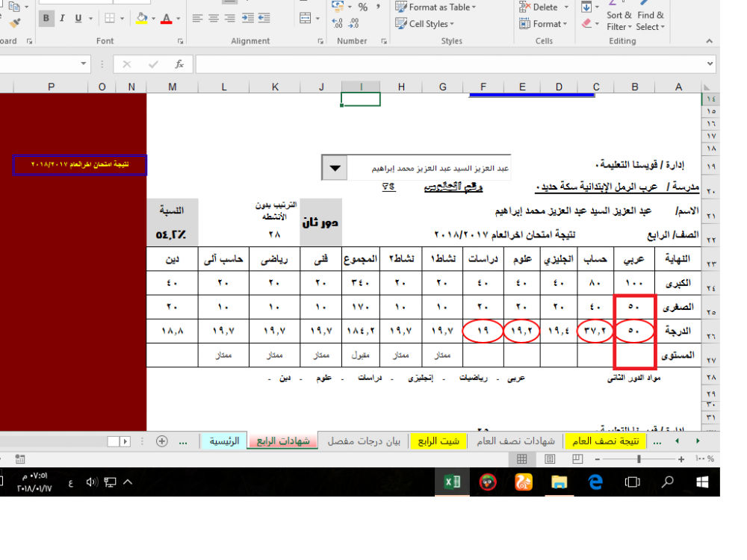Click the Enter checkmark icon
This screenshot has width=747, height=560.
click(x=153, y=63)
